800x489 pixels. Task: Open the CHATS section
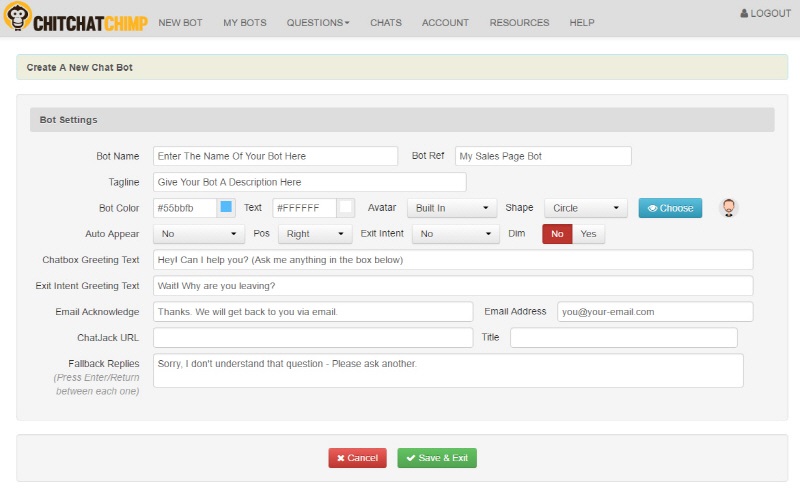coord(386,22)
